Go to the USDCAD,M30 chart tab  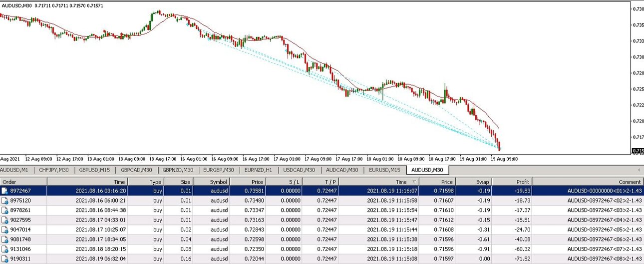pos(299,170)
